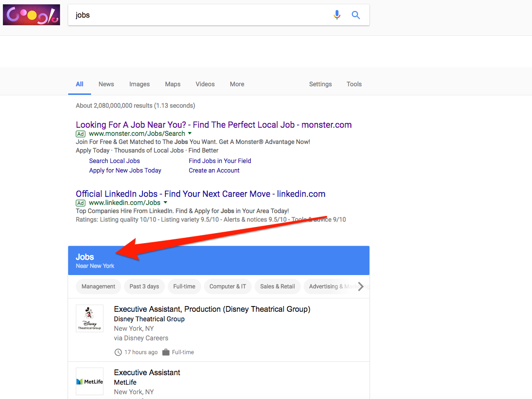The width and height of the screenshot is (532, 399).
Task: Start voice search with microphone icon
Action: coord(337,15)
